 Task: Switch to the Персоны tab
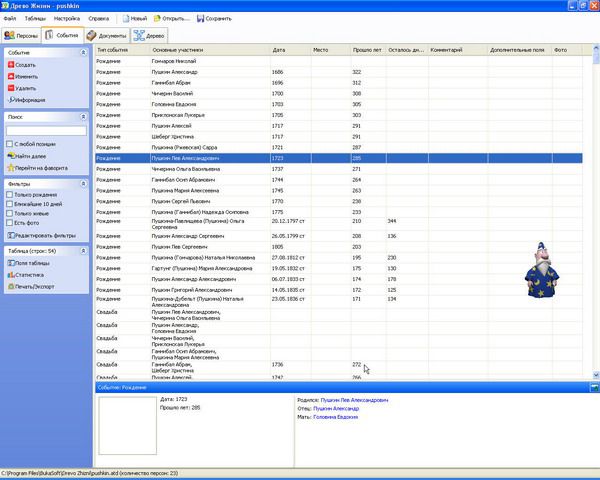[x=21, y=35]
